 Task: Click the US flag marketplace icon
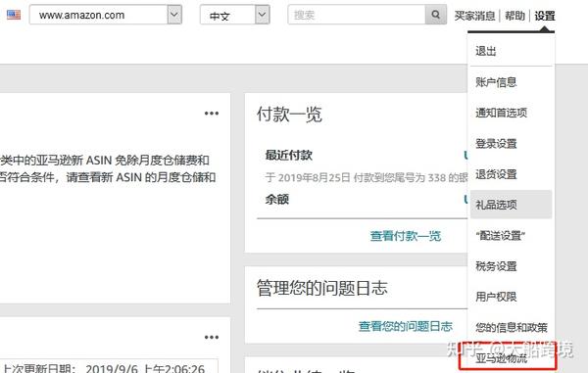(x=14, y=15)
